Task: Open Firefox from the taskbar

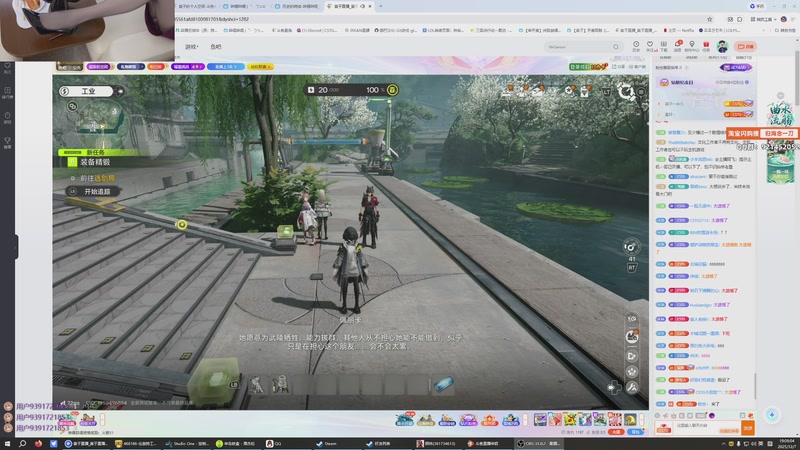Action: (x=38, y=444)
